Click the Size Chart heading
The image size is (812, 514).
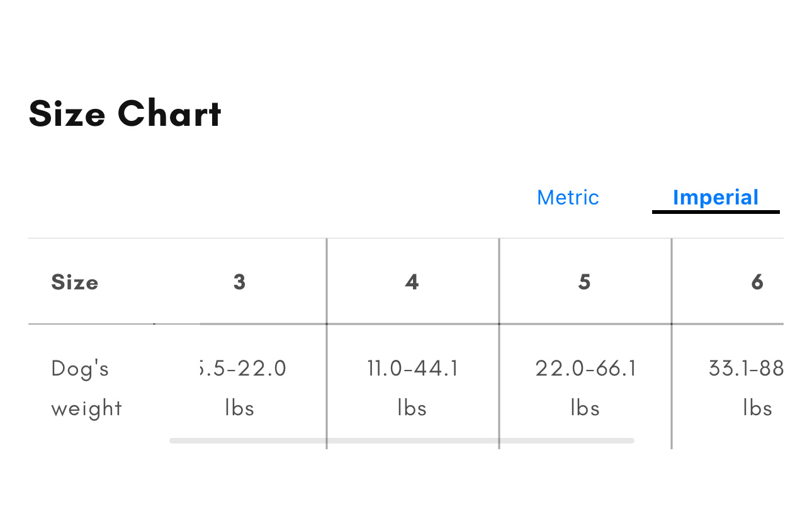(x=125, y=115)
